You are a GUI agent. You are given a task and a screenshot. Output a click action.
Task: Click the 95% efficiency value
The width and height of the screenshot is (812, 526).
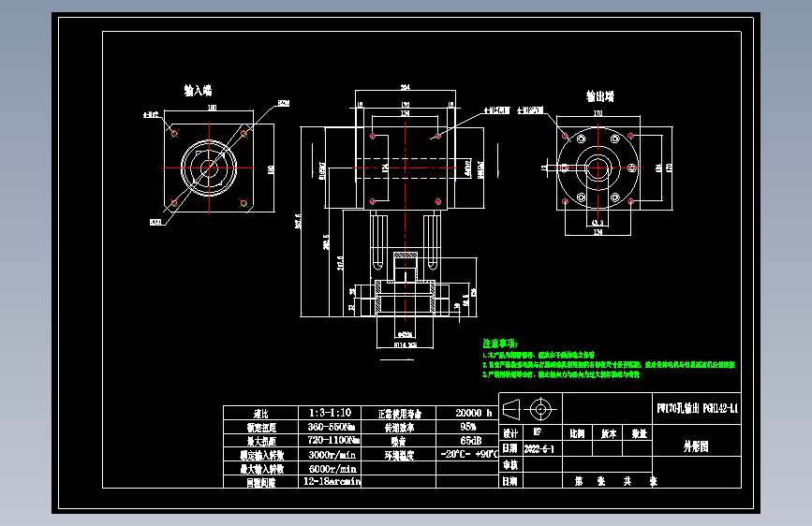(x=468, y=427)
